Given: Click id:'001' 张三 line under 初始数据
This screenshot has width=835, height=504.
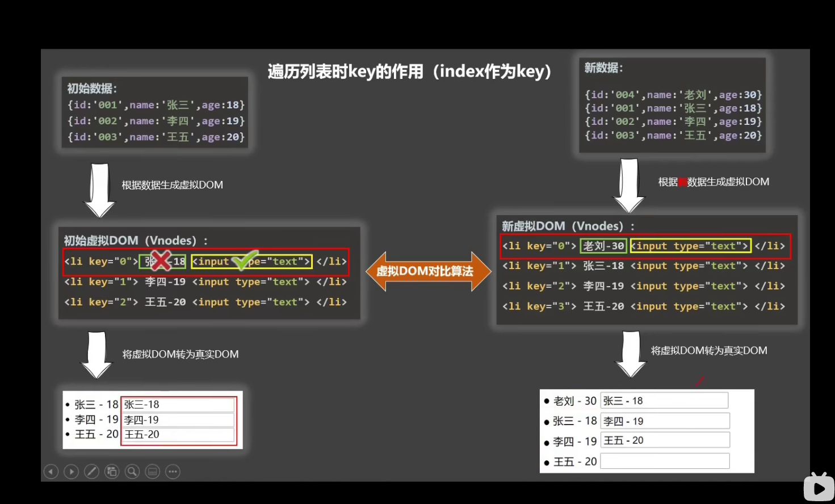Looking at the screenshot, I should click(x=156, y=105).
